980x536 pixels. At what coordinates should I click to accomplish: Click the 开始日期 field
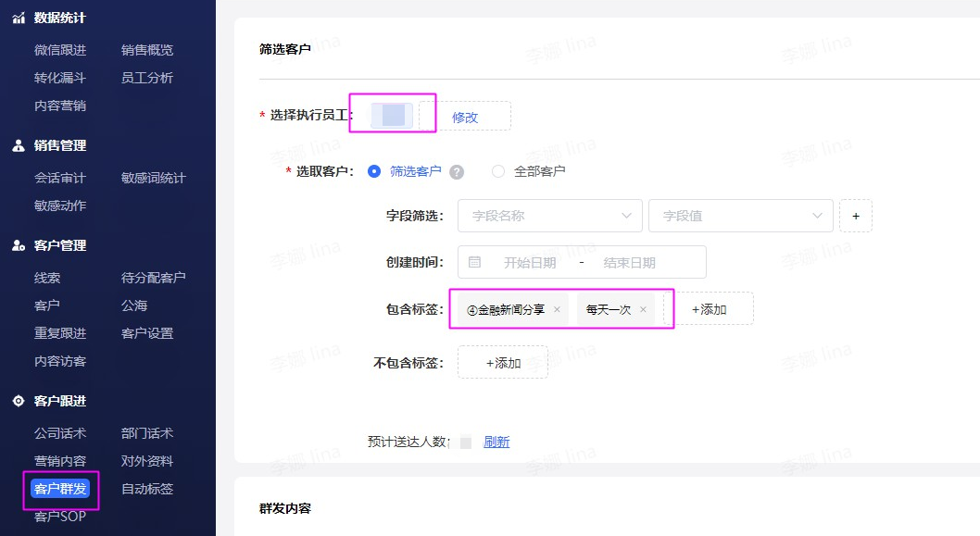coord(530,262)
